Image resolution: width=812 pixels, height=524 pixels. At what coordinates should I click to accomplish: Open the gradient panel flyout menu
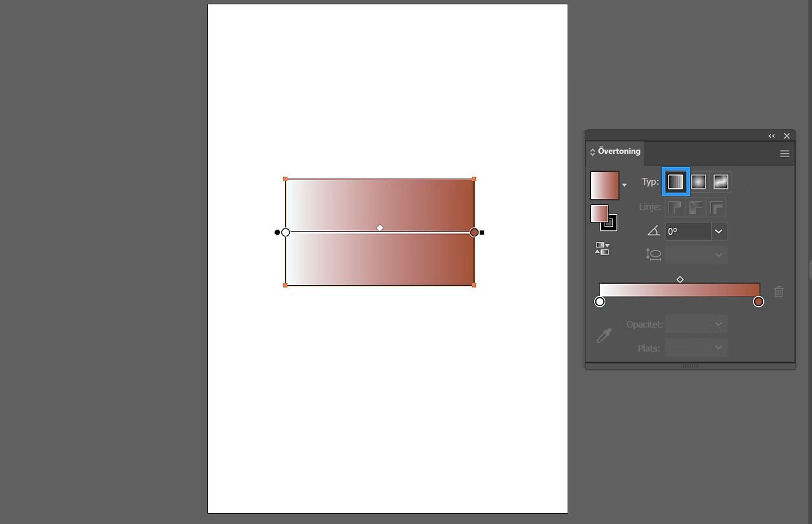point(784,153)
